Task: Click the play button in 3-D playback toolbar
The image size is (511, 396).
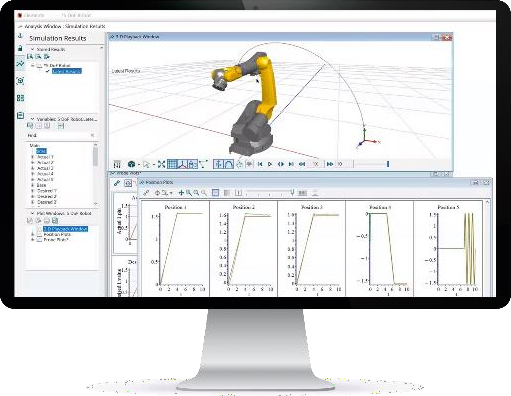Action: 270,164
